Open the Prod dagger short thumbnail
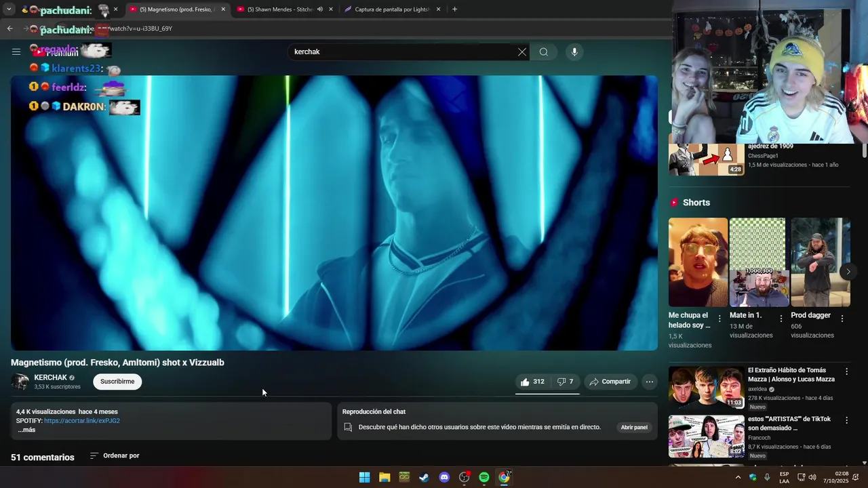This screenshot has width=868, height=488. 820,262
